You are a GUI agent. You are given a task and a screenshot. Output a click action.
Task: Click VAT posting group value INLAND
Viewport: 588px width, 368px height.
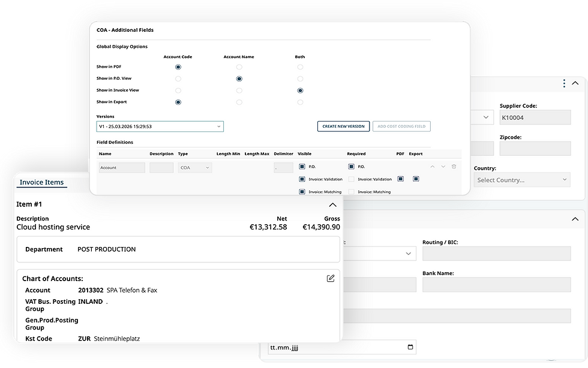point(91,301)
